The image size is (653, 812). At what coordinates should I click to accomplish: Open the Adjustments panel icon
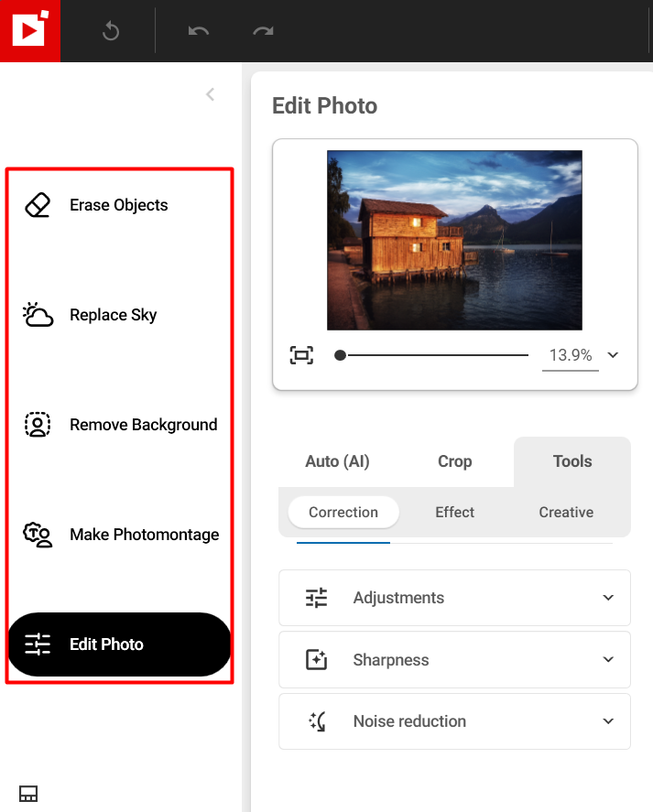click(x=315, y=598)
